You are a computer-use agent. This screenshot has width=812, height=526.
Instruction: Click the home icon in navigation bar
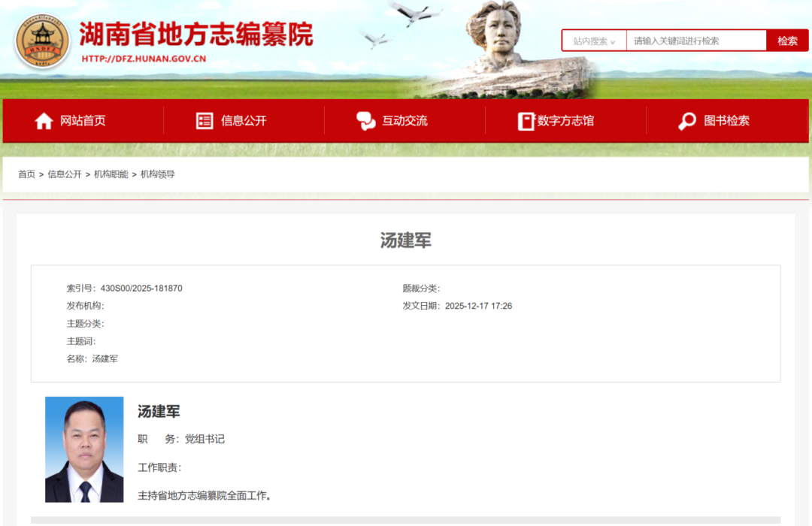tap(44, 121)
